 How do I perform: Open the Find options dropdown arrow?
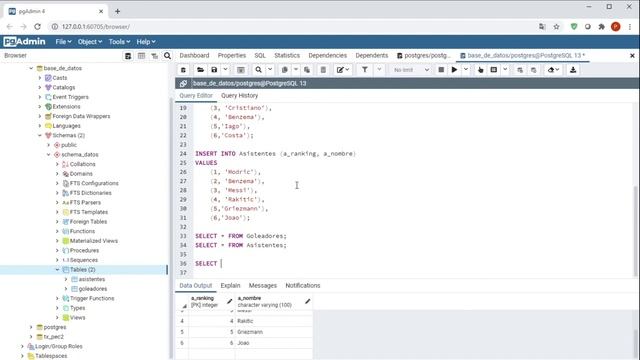click(270, 70)
